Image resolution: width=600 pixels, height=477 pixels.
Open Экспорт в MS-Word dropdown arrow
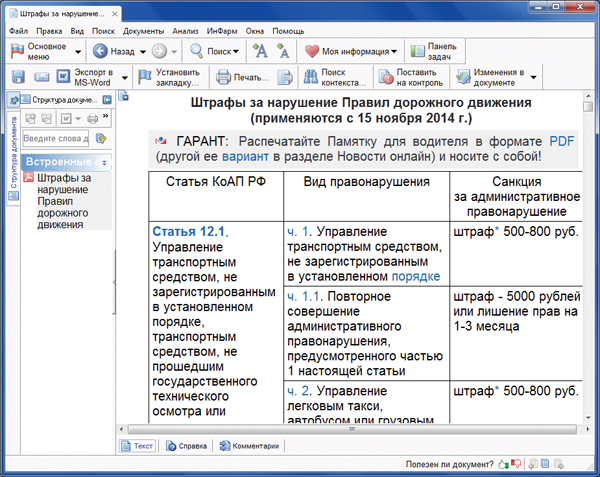click(124, 78)
